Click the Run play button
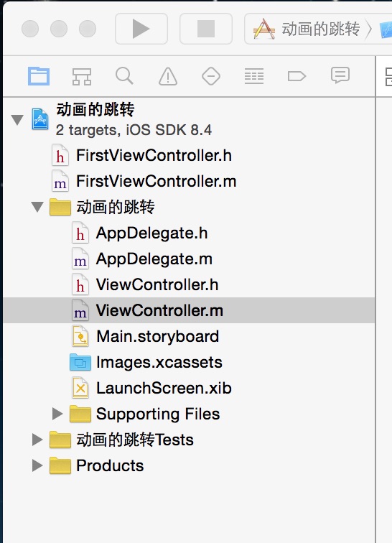 pos(141,29)
